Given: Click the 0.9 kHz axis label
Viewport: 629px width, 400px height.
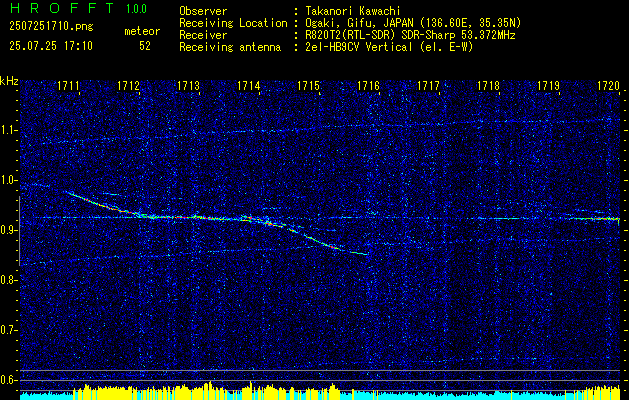Looking at the screenshot, I should coord(7,230).
